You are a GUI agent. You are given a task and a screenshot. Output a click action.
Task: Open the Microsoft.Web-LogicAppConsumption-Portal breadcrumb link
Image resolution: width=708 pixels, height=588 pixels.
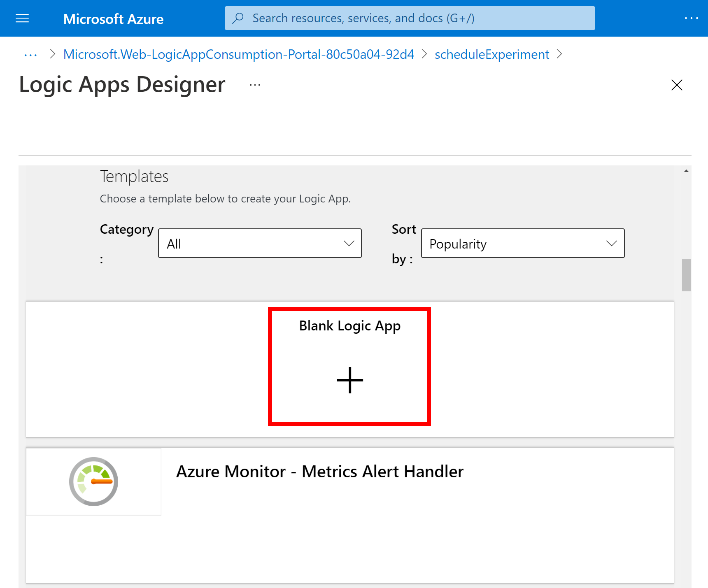[238, 54]
